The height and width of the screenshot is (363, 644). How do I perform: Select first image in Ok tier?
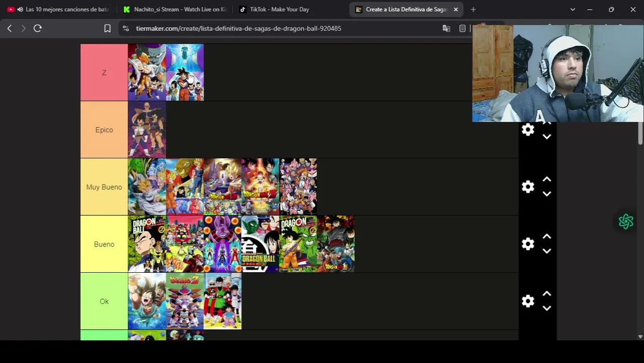click(x=147, y=301)
